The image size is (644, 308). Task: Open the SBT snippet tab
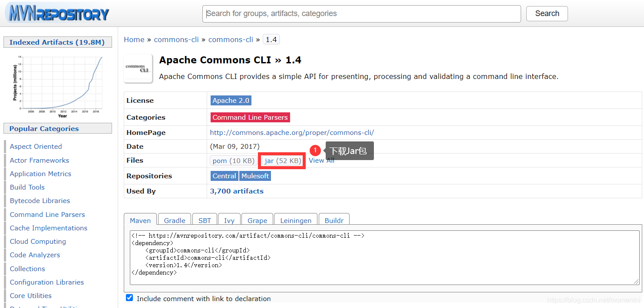coord(205,220)
